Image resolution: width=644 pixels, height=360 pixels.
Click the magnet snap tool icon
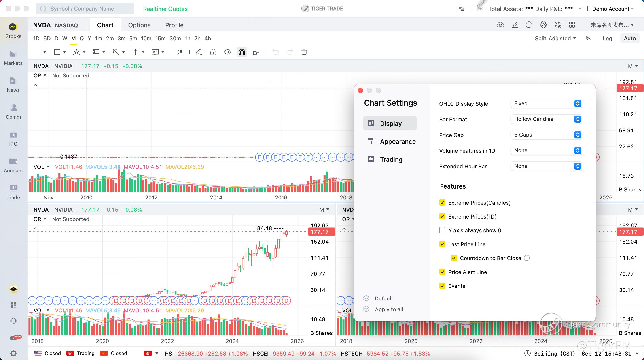coord(242,52)
